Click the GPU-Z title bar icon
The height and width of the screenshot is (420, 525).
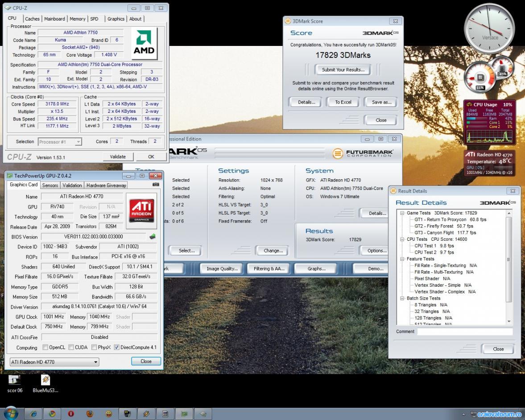[x=10, y=176]
